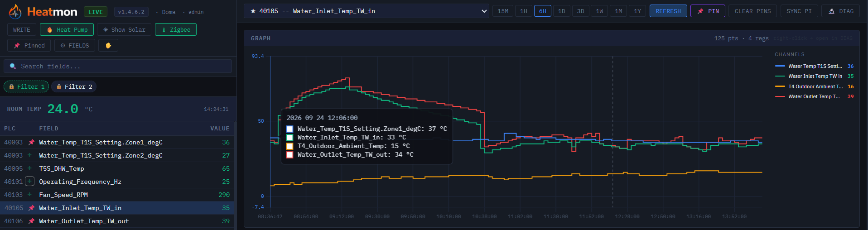The width and height of the screenshot is (868, 230).
Task: Click blue Water Temp T1S Setting channel swatch
Action: click(780, 66)
